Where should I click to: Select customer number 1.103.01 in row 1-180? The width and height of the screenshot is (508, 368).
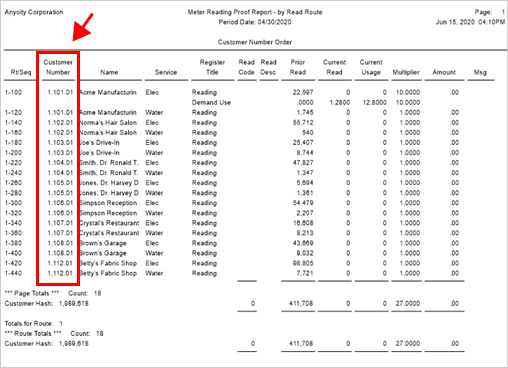[x=60, y=142]
